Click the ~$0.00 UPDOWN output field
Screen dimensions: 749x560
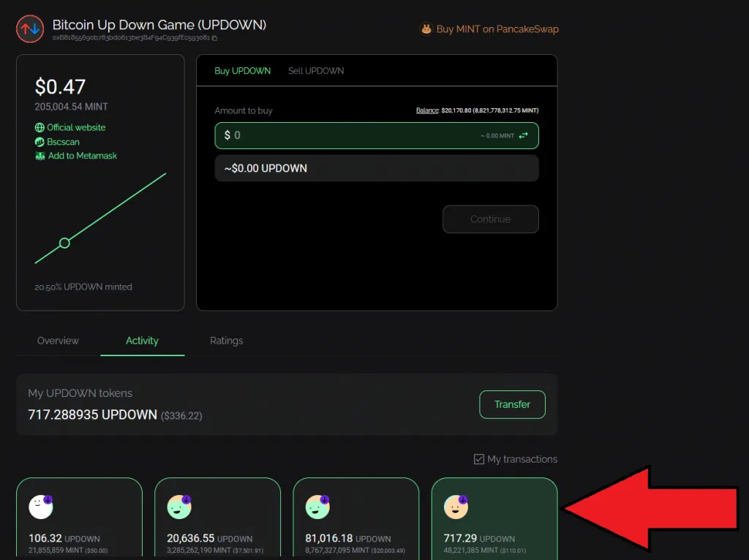(377, 168)
